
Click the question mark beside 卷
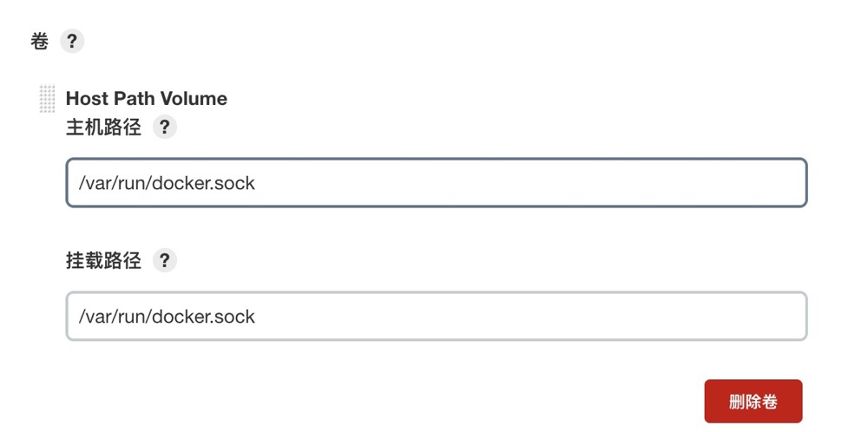(72, 41)
